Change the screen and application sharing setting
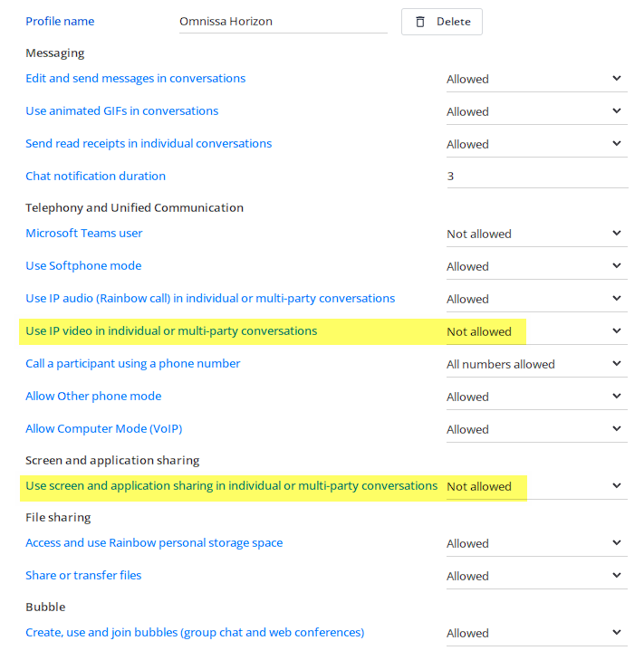 [x=537, y=486]
